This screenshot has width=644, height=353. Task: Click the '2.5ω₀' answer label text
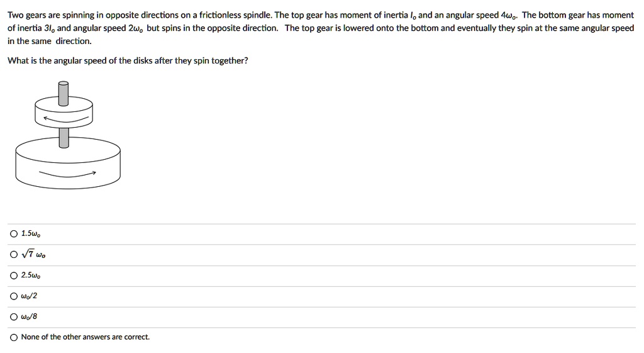[x=31, y=276]
